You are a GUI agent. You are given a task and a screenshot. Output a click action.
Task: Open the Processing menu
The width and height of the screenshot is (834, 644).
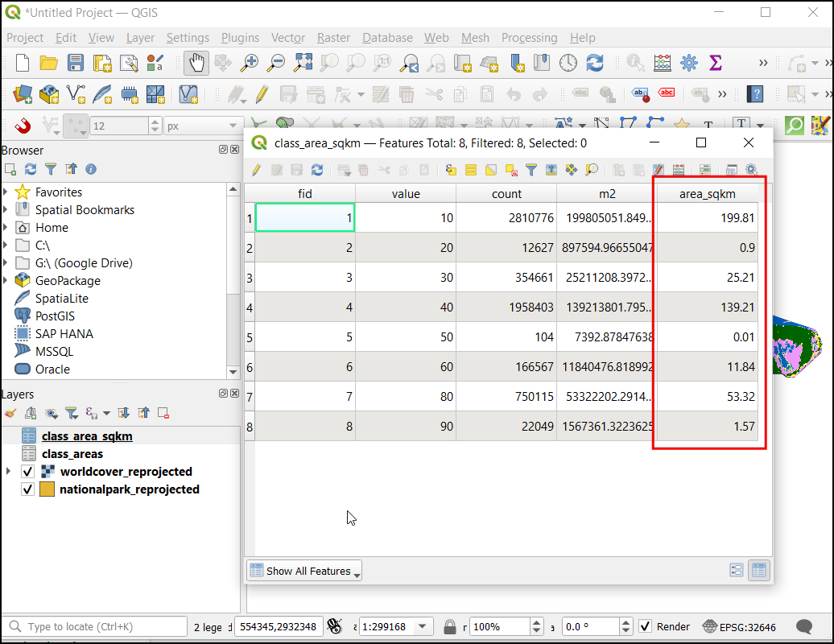pyautogui.click(x=529, y=38)
